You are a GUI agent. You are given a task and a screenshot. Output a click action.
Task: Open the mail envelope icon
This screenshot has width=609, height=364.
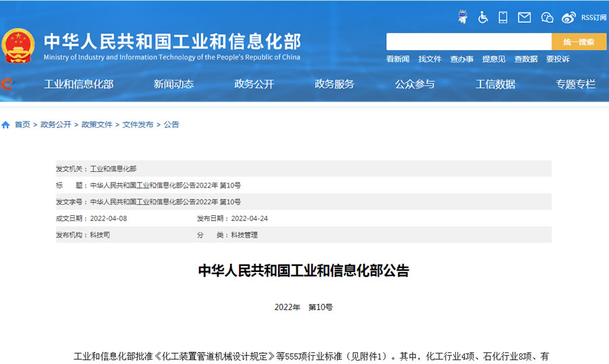pyautogui.click(x=524, y=18)
